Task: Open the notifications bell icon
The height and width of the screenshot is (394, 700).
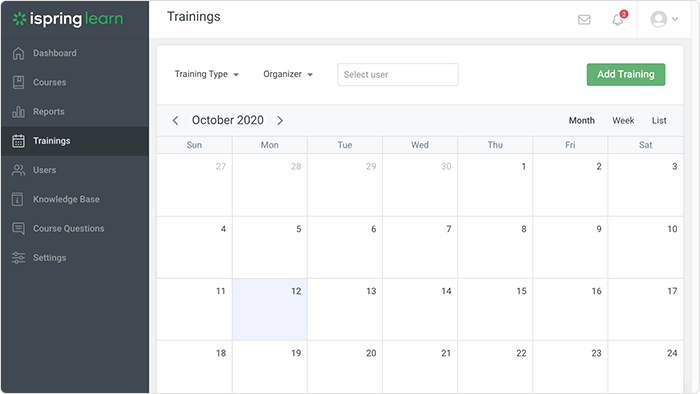Action: [x=618, y=19]
